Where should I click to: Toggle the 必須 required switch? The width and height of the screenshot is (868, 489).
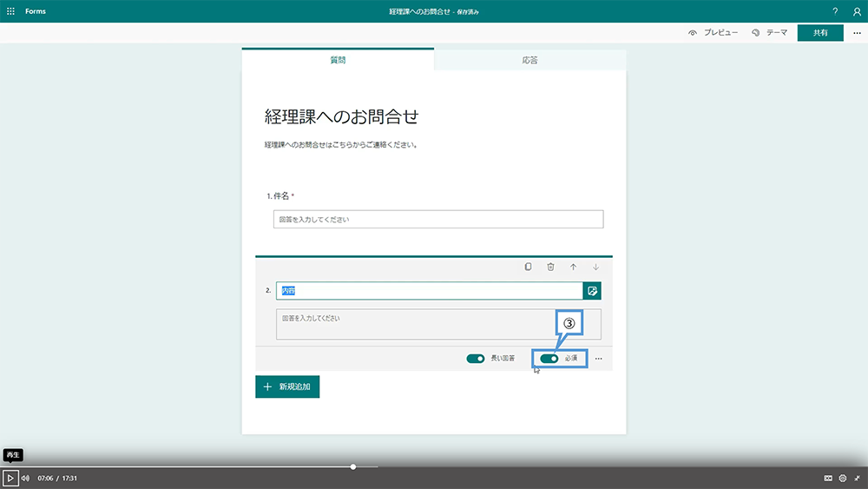[x=549, y=359]
